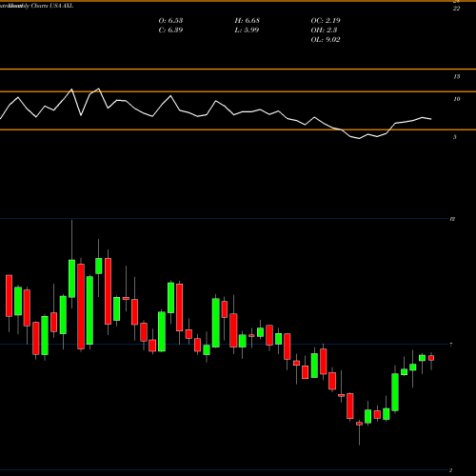Click the 'OL: 9.02' value
Image resolution: width=476 pixels, height=476 pixels.
326,40
